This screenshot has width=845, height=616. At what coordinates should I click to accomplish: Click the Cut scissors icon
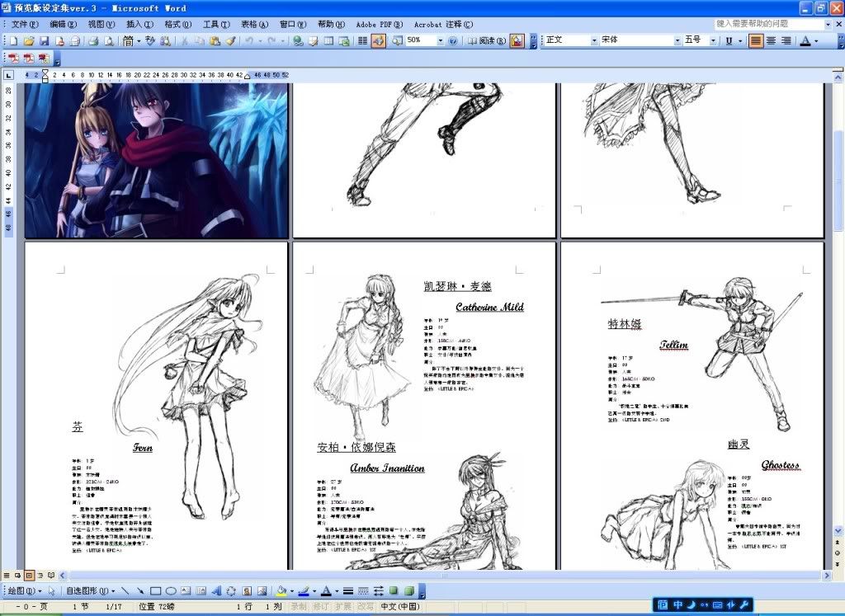pyautogui.click(x=184, y=41)
